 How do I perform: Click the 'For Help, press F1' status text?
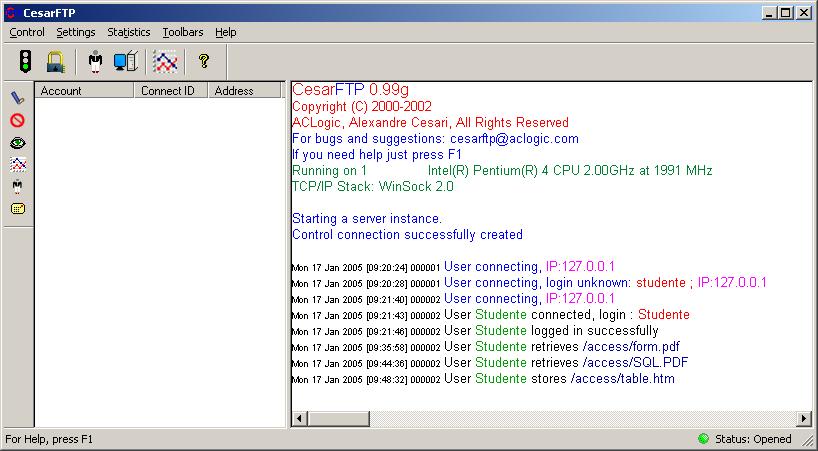(49, 439)
